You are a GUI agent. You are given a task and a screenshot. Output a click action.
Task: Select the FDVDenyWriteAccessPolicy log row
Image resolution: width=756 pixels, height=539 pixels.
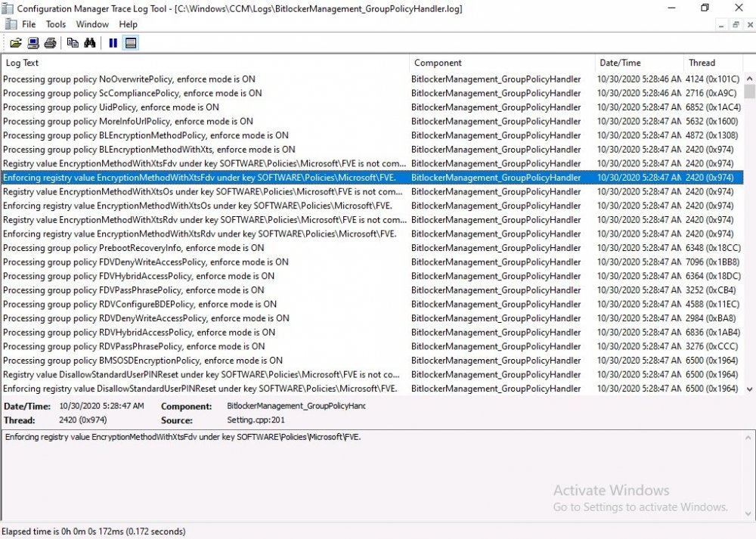[372, 262]
